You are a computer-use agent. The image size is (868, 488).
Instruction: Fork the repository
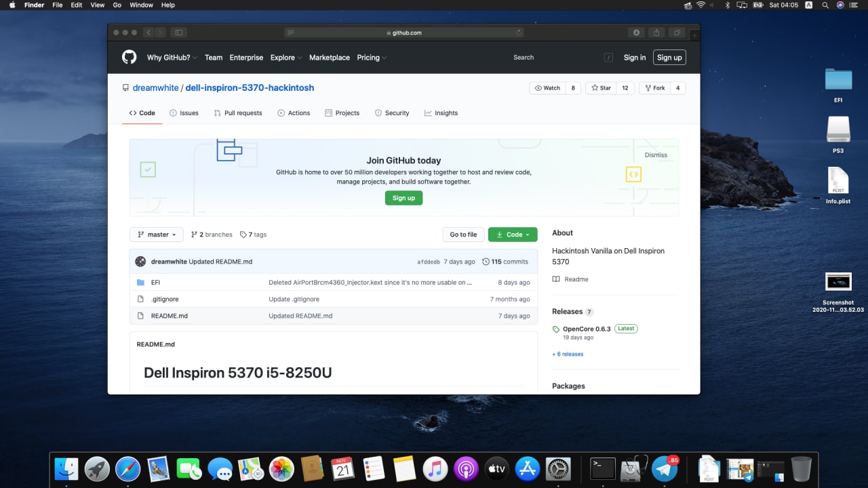655,88
